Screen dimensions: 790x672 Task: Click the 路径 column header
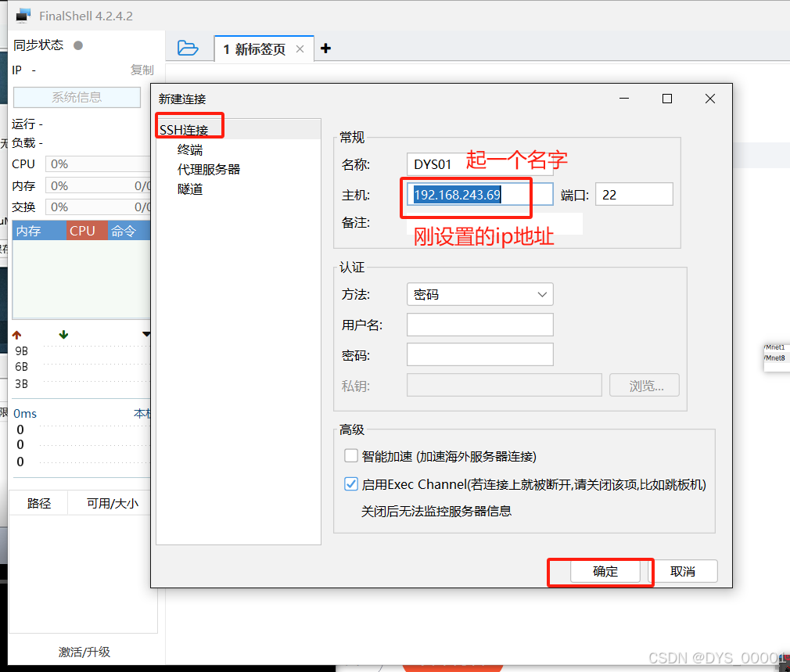[39, 503]
